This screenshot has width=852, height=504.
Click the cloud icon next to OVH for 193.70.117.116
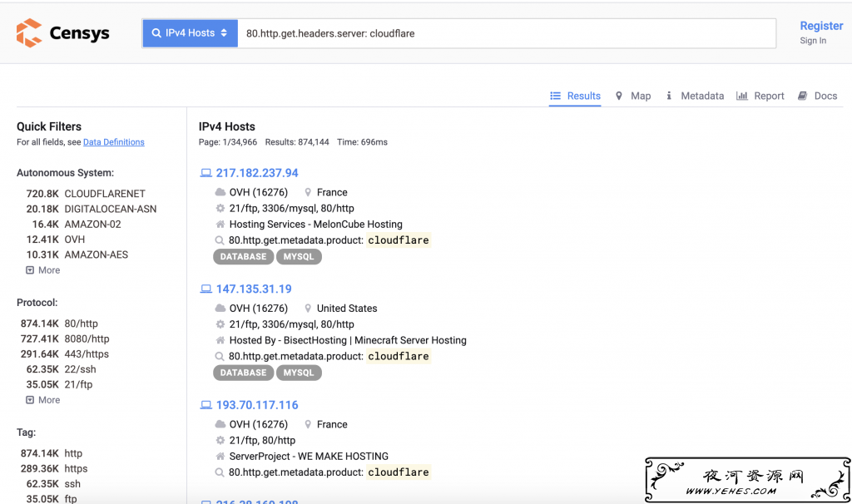point(220,424)
